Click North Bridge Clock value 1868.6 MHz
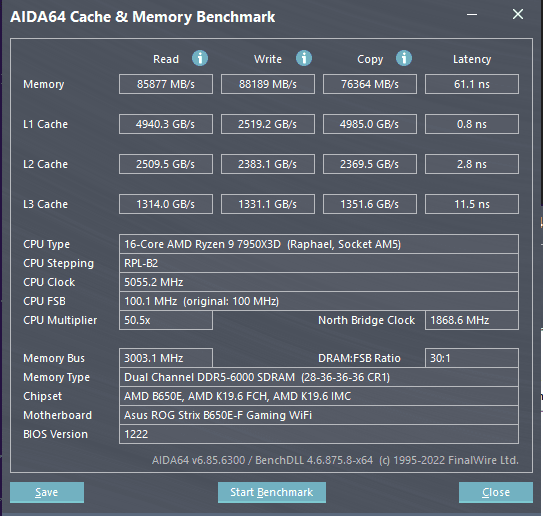This screenshot has height=516, width=543. pyautogui.click(x=472, y=320)
